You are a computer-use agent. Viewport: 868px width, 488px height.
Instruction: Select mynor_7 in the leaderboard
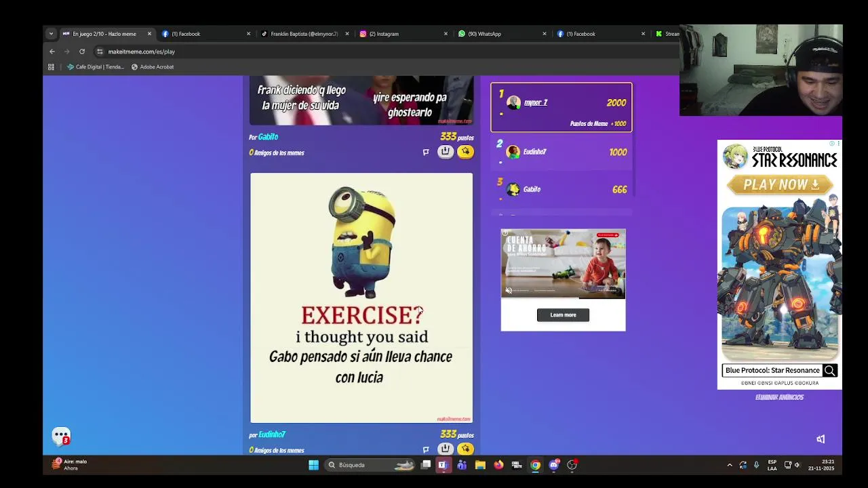561,107
